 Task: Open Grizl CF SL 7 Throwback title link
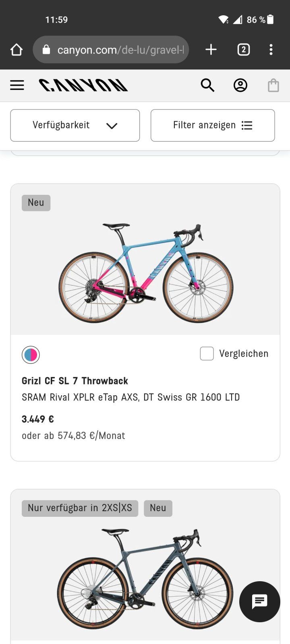[75, 381]
